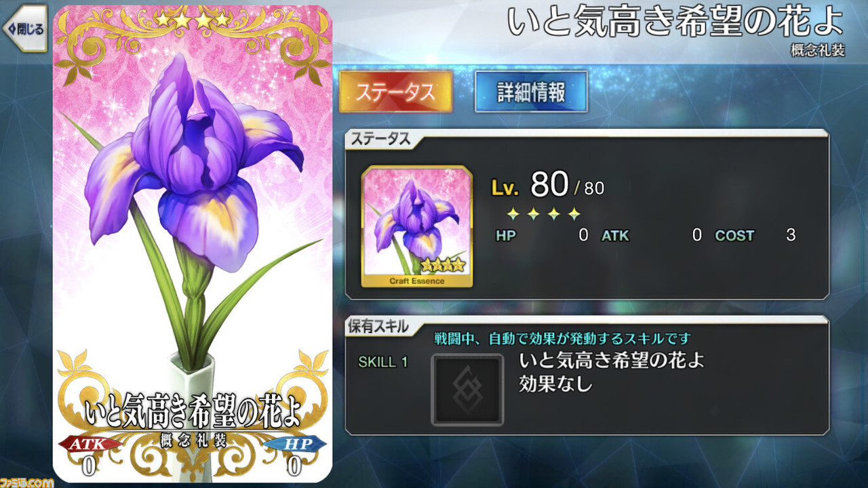The image size is (868, 488).
Task: Tap the SKILL 1 empty skill icon
Action: (x=467, y=390)
